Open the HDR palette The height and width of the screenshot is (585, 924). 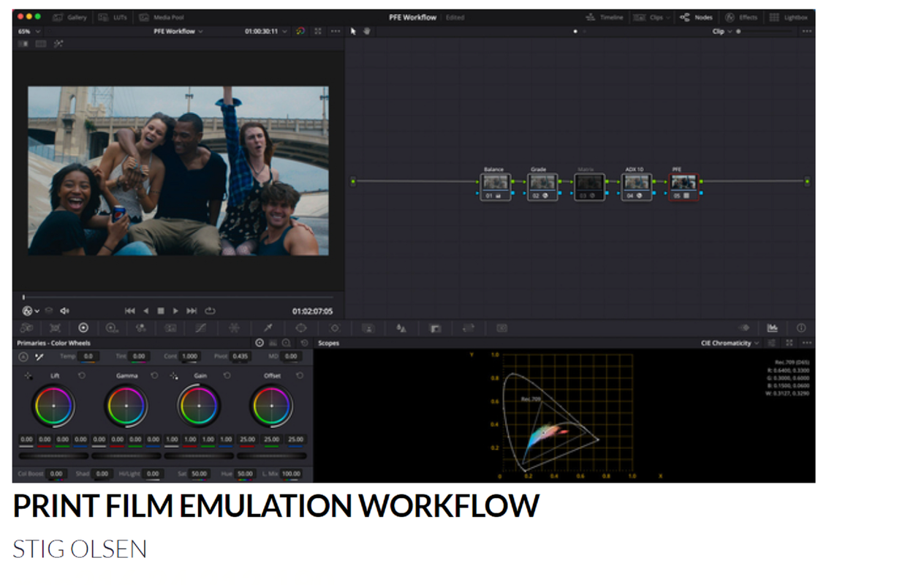click(112, 328)
